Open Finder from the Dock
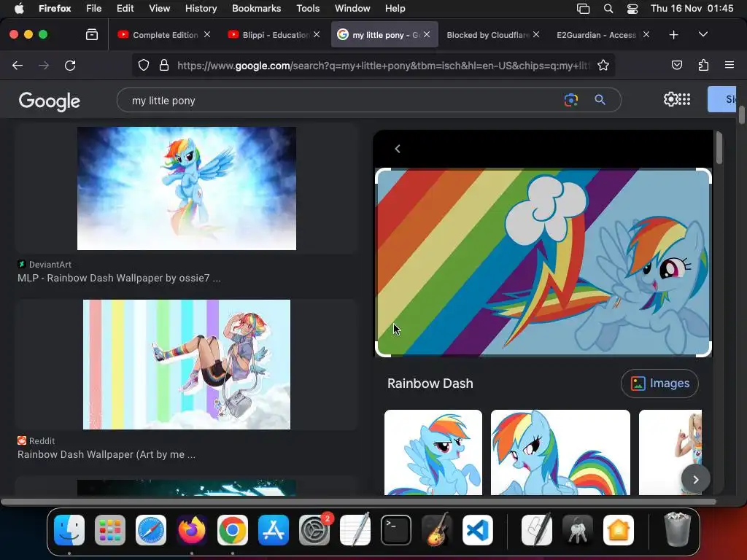This screenshot has width=747, height=560. click(69, 530)
